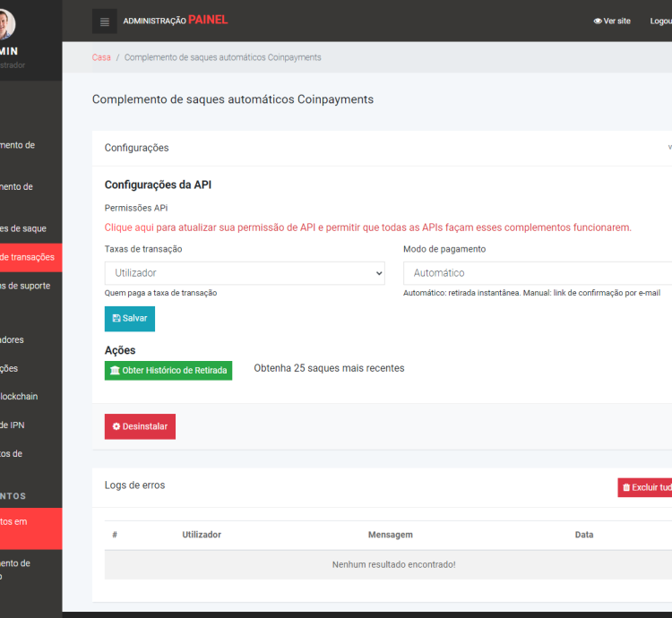Image resolution: width=672 pixels, height=618 pixels.
Task: Open the saque sidebar menu item
Action: (x=23, y=228)
